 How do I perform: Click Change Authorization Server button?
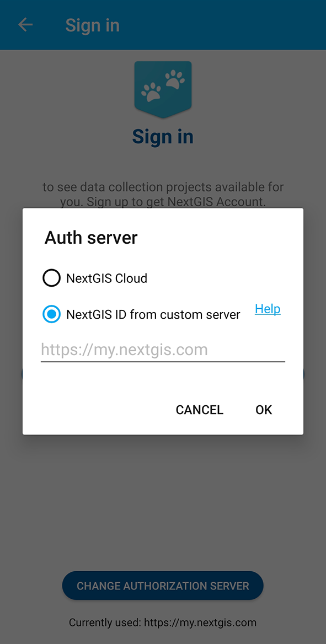tap(163, 585)
